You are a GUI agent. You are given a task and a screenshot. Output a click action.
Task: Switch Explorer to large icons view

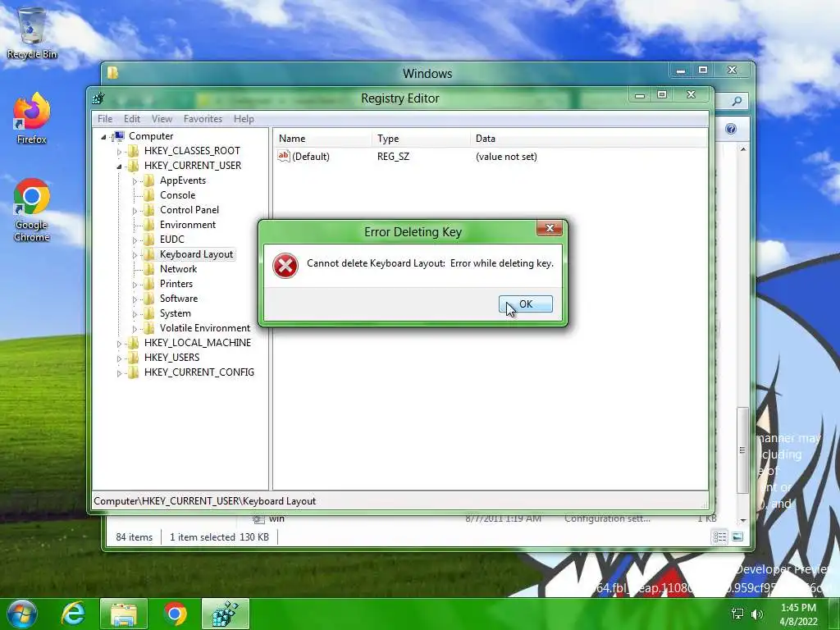pos(737,536)
